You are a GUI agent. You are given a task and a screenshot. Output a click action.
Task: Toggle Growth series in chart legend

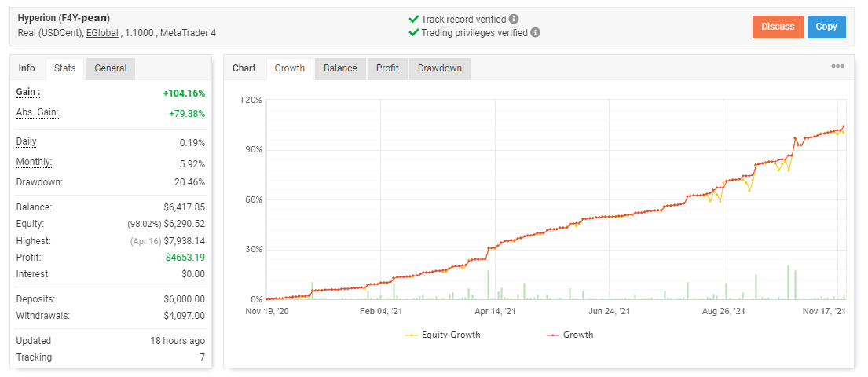click(570, 335)
